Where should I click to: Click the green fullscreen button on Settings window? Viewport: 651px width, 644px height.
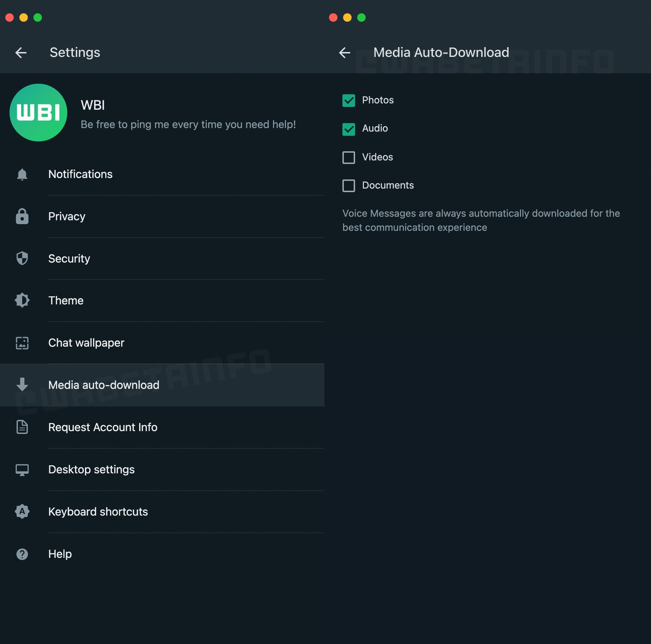pos(37,17)
